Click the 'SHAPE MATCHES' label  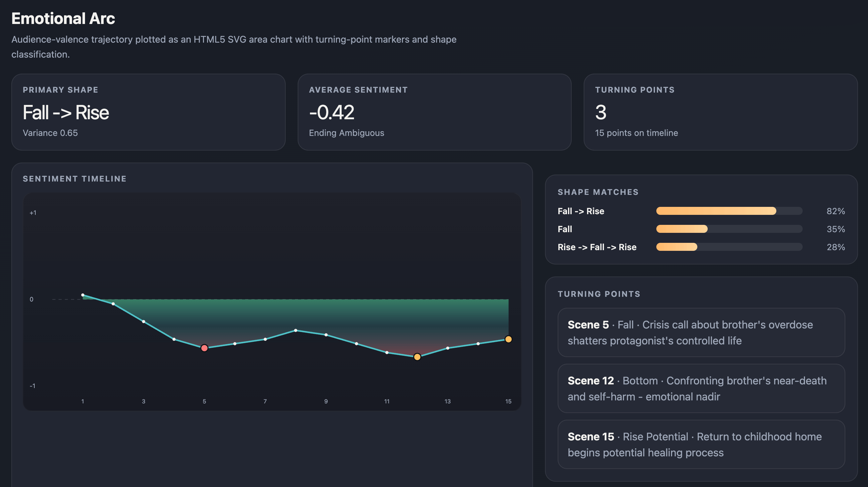598,192
